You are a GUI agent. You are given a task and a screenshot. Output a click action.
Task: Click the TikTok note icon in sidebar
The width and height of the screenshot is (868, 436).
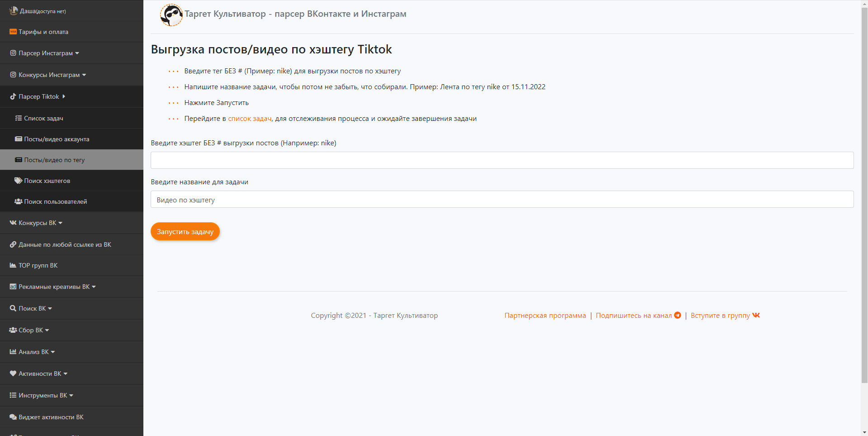(13, 96)
